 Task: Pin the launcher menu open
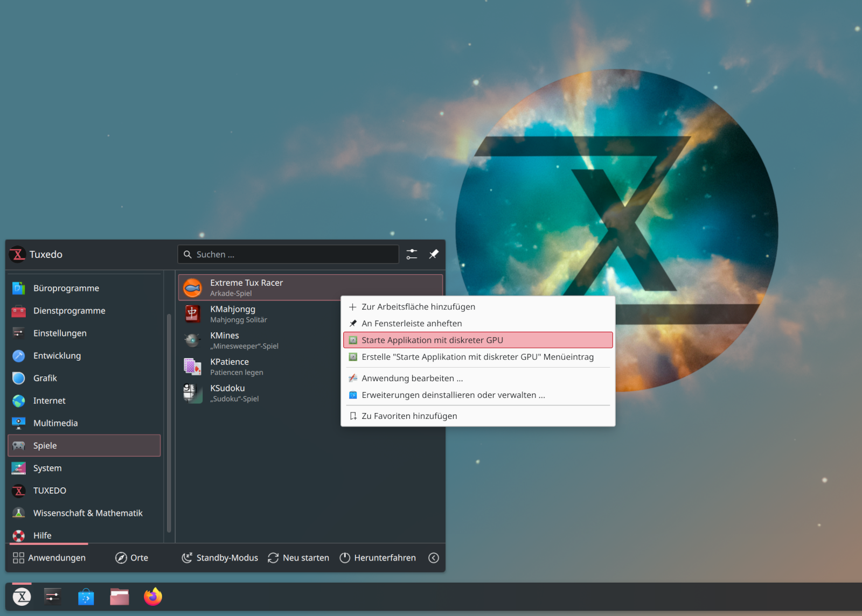point(434,254)
